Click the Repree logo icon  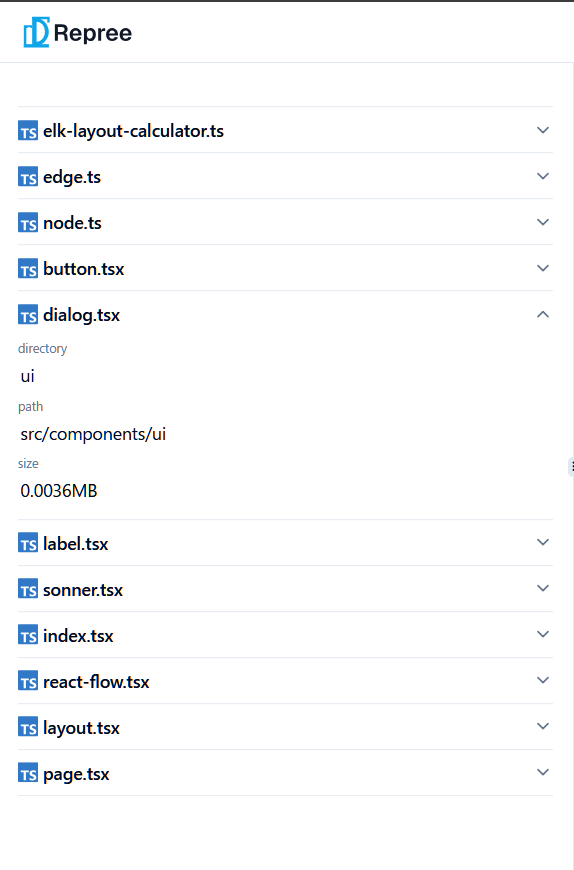tap(36, 32)
